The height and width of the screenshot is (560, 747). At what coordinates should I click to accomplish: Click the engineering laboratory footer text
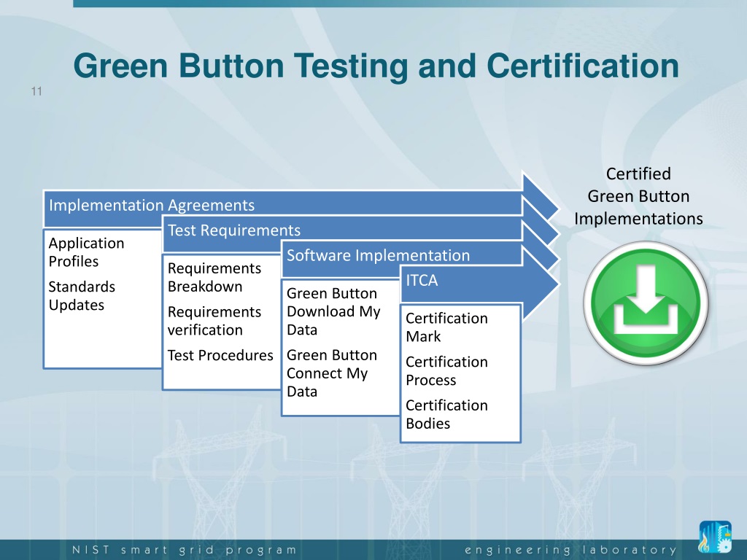pyautogui.click(x=570, y=550)
